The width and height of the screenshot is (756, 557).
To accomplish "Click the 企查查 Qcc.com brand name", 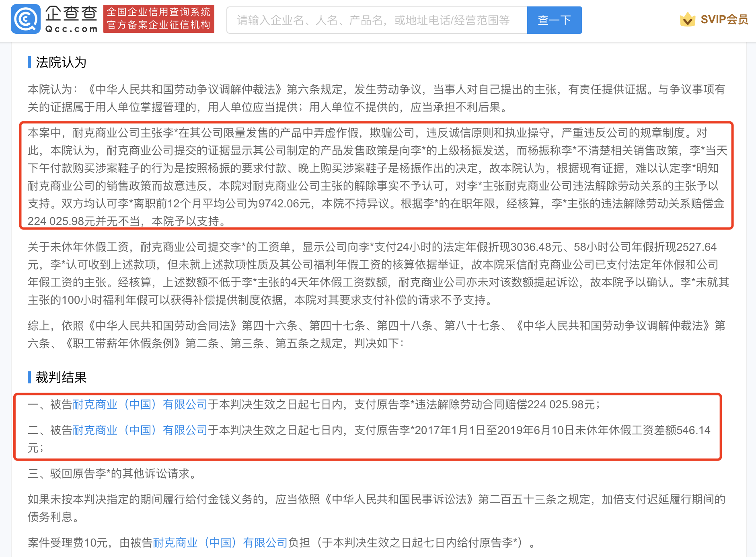I will (71, 19).
